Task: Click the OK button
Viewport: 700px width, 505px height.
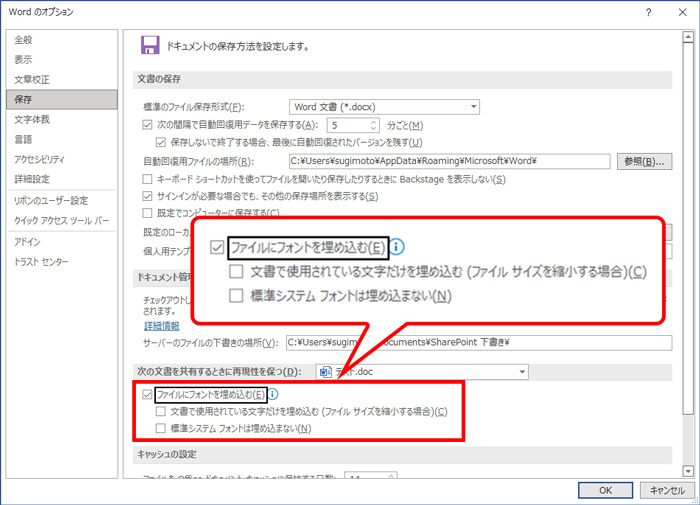Action: pos(605,490)
